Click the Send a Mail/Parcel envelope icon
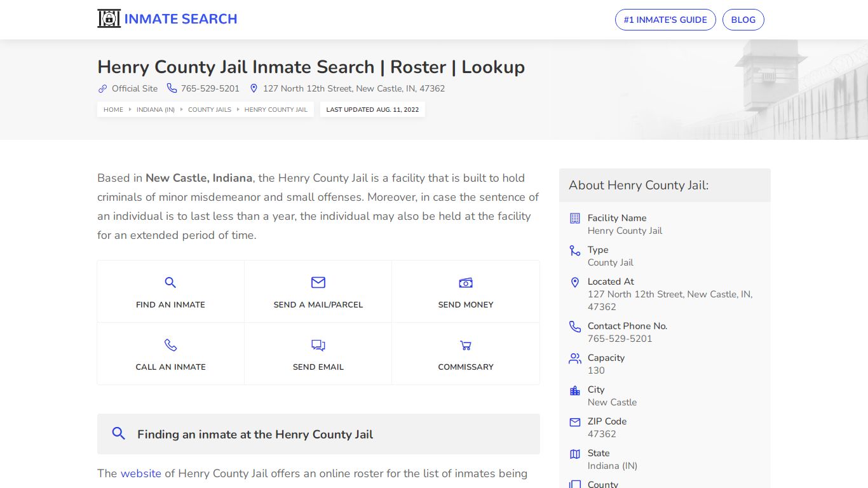868x488 pixels. click(318, 282)
